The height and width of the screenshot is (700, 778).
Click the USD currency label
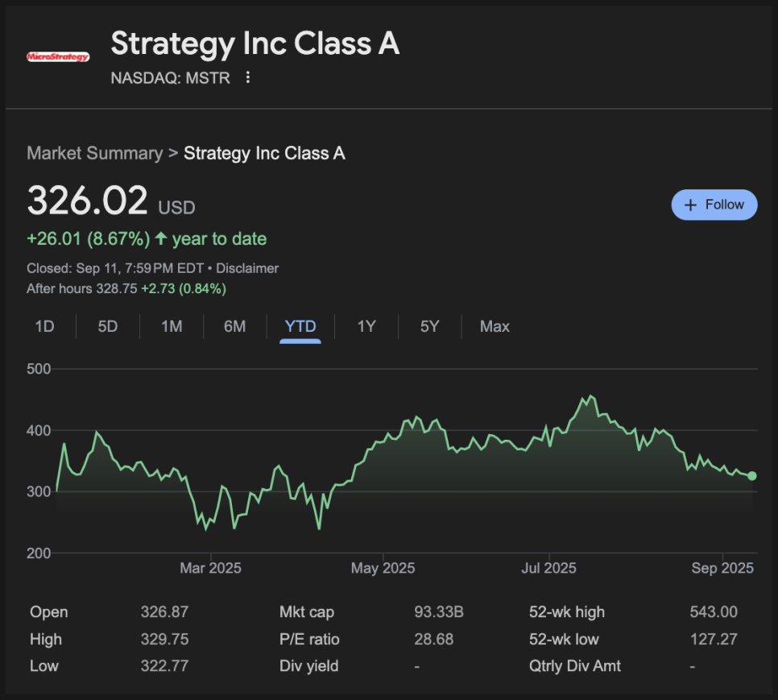176,208
